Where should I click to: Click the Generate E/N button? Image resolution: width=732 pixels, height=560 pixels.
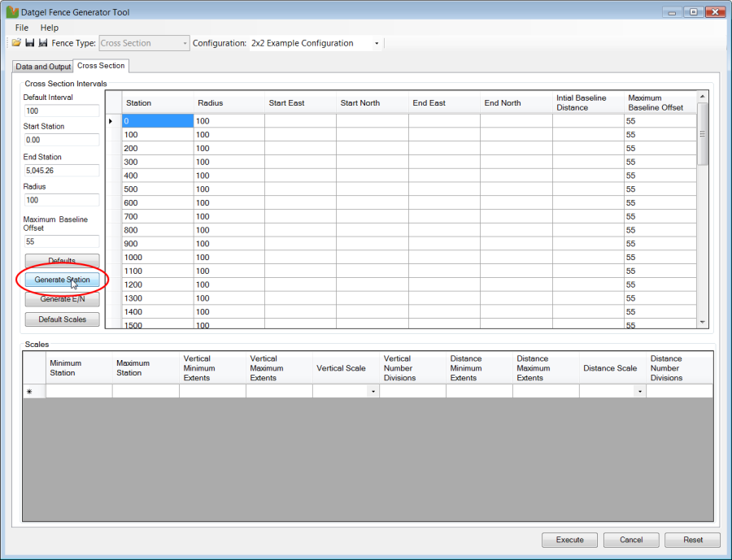pos(62,299)
